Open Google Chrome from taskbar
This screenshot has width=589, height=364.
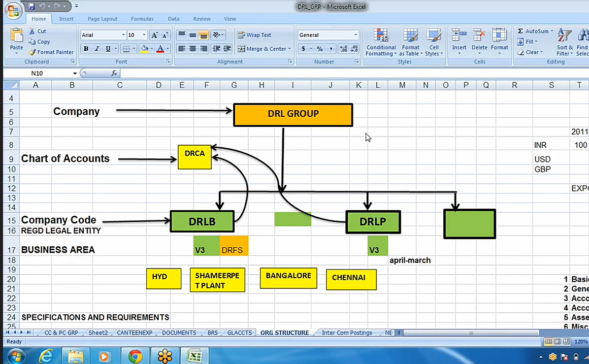[135, 356]
